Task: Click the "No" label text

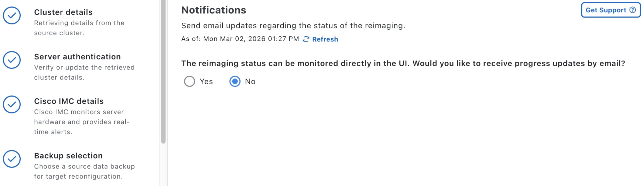Action: pyautogui.click(x=250, y=82)
